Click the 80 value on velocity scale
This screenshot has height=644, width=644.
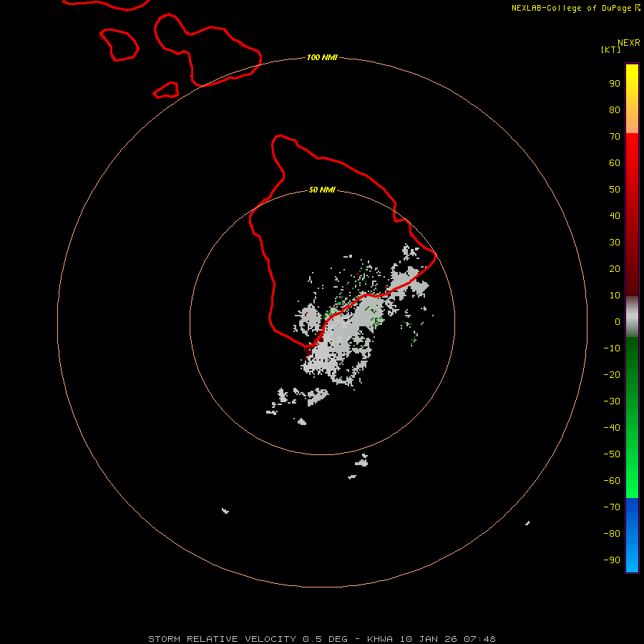pyautogui.click(x=615, y=109)
